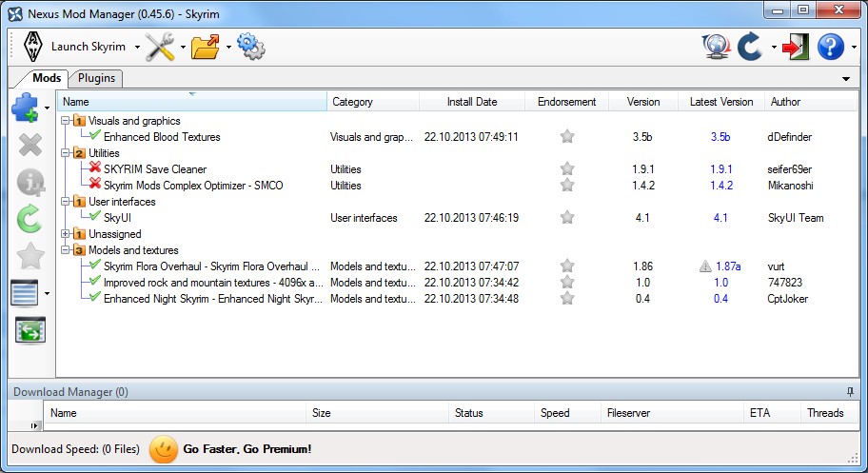Open the tools wrench-and-screwdriver icon
The height and width of the screenshot is (473, 868).
[160, 47]
